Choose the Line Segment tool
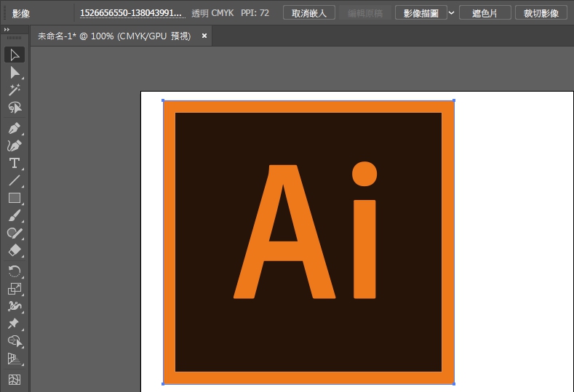574x392 pixels. tap(15, 180)
